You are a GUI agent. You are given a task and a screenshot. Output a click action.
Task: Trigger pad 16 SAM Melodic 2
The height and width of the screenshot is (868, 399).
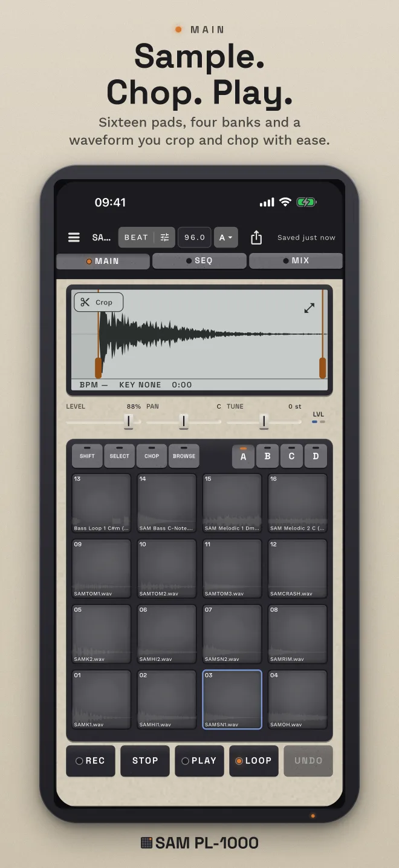coord(297,503)
